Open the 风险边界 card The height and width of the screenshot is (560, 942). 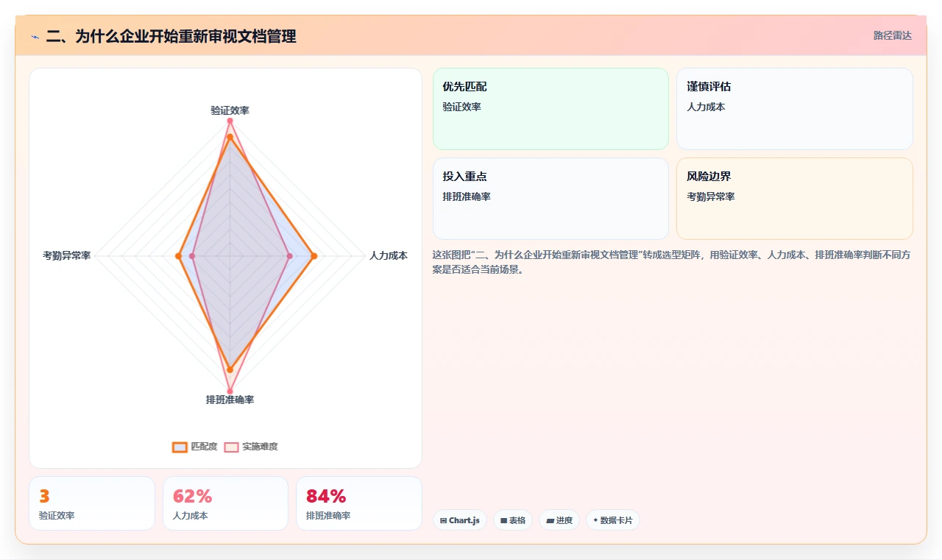pos(795,199)
